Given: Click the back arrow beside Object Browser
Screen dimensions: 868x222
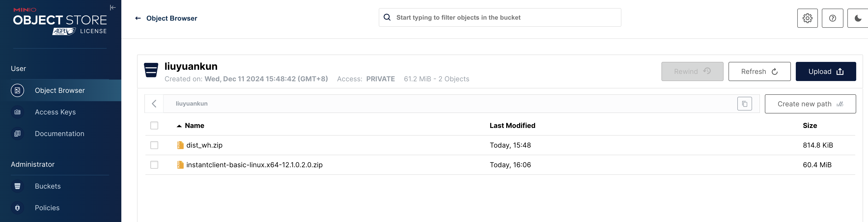Looking at the screenshot, I should coord(138,18).
